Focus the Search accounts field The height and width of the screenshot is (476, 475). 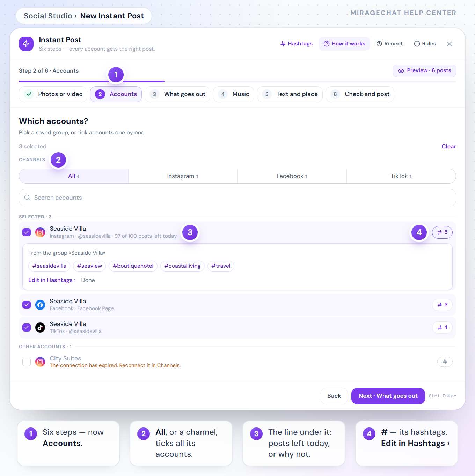237,198
